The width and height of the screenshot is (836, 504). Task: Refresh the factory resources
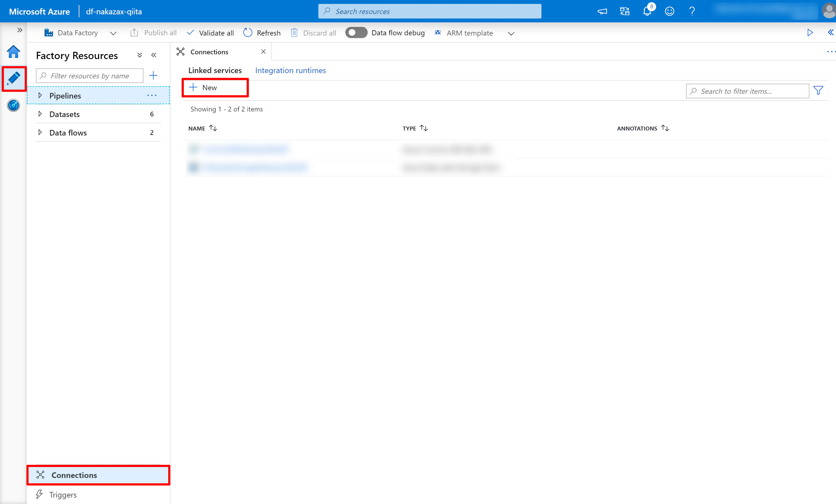point(262,33)
